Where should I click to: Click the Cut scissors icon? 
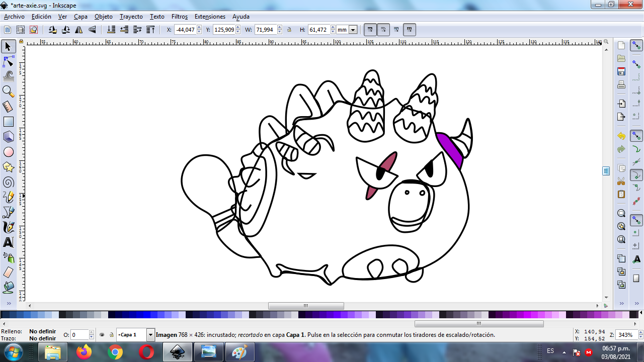[621, 181]
